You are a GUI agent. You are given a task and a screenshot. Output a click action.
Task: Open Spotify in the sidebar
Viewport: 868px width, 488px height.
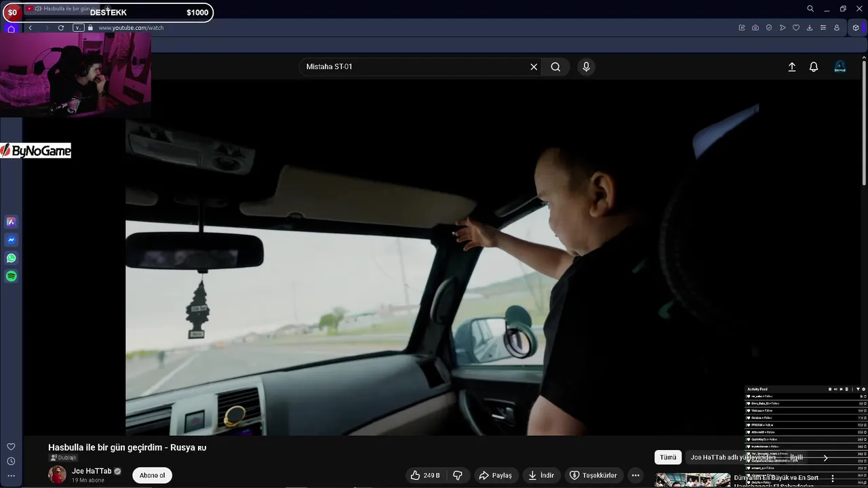(11, 277)
